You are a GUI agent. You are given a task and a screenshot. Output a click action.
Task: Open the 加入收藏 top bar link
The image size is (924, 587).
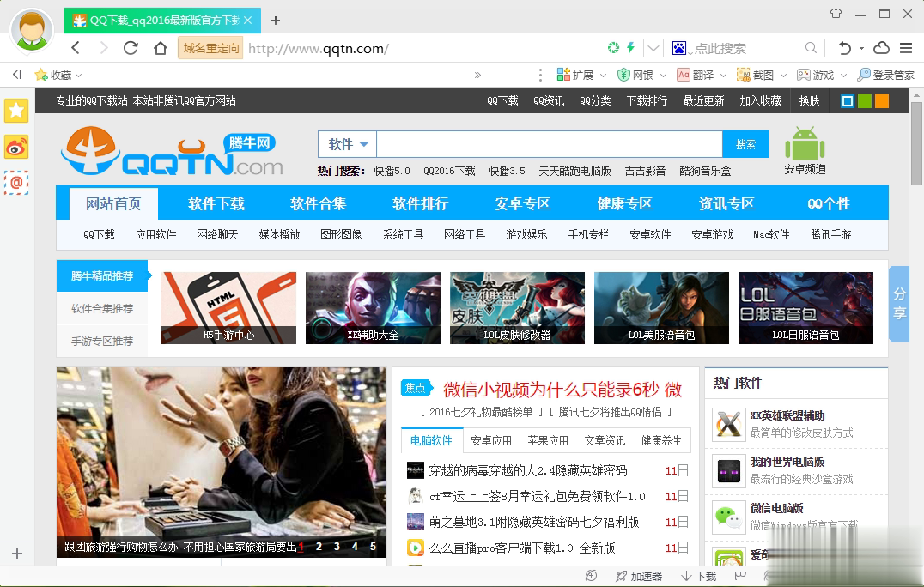coord(760,100)
